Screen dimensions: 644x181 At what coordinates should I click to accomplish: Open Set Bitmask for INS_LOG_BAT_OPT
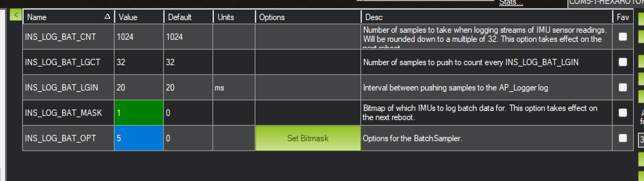click(308, 138)
